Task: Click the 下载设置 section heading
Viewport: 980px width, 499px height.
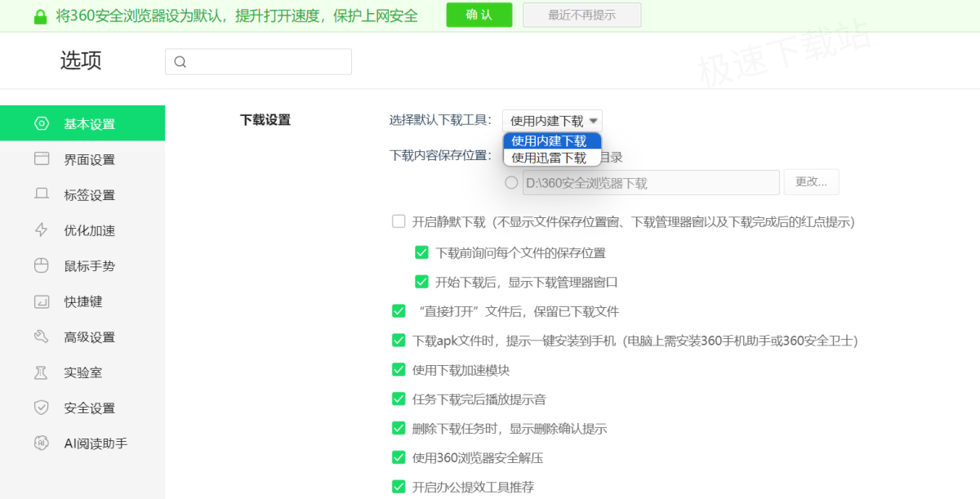Action: point(265,120)
